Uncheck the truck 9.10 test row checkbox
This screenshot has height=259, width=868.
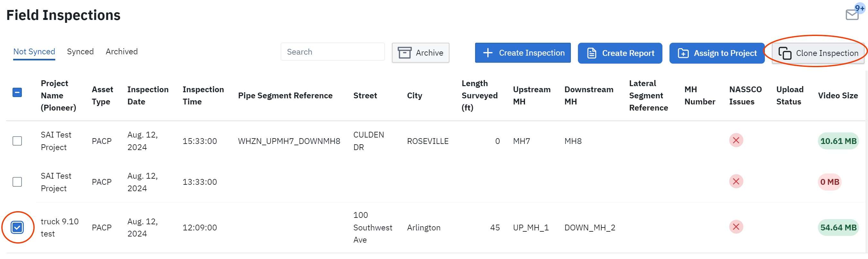17,228
